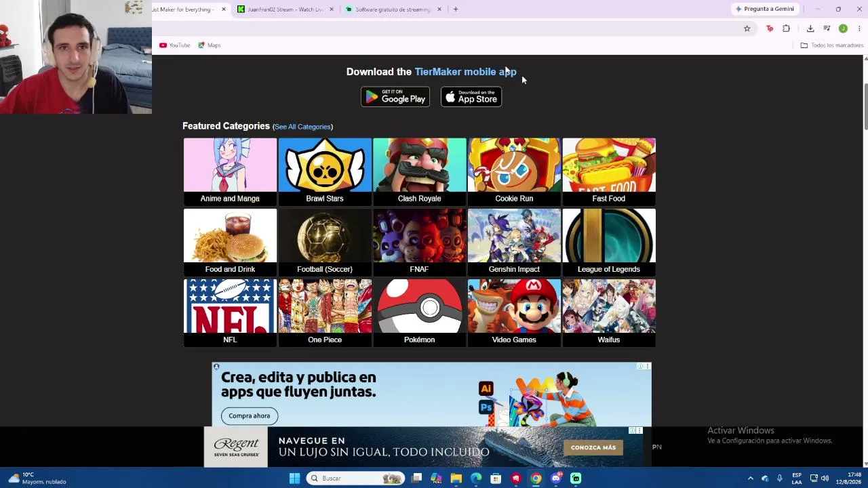
Task: Open the Brawl Stars category
Action: tap(325, 171)
